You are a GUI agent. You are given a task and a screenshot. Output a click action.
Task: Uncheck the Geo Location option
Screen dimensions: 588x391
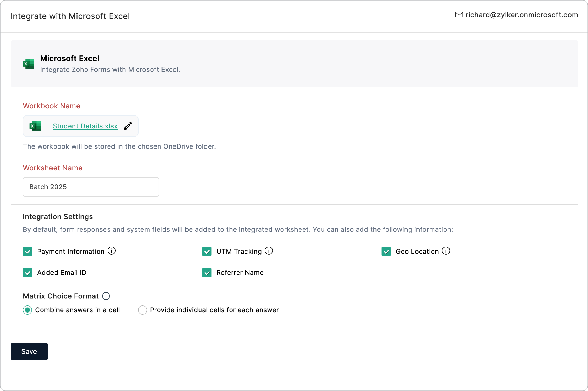(386, 251)
